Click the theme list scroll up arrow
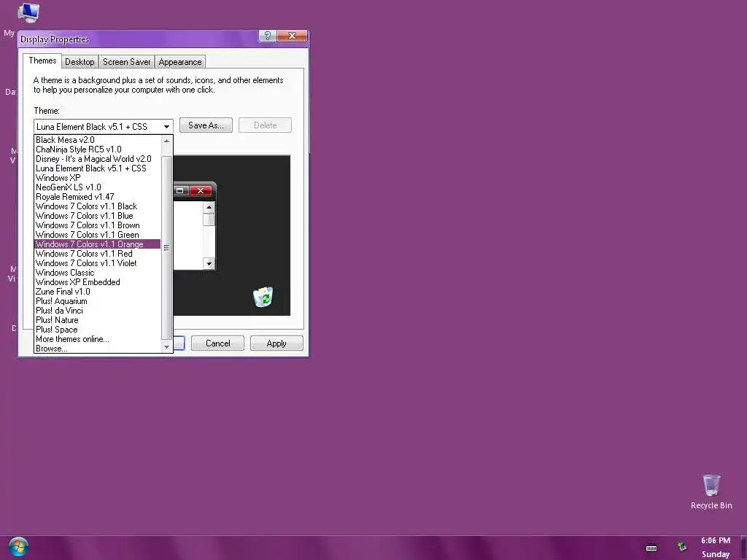The image size is (747, 560). pyautogui.click(x=167, y=141)
